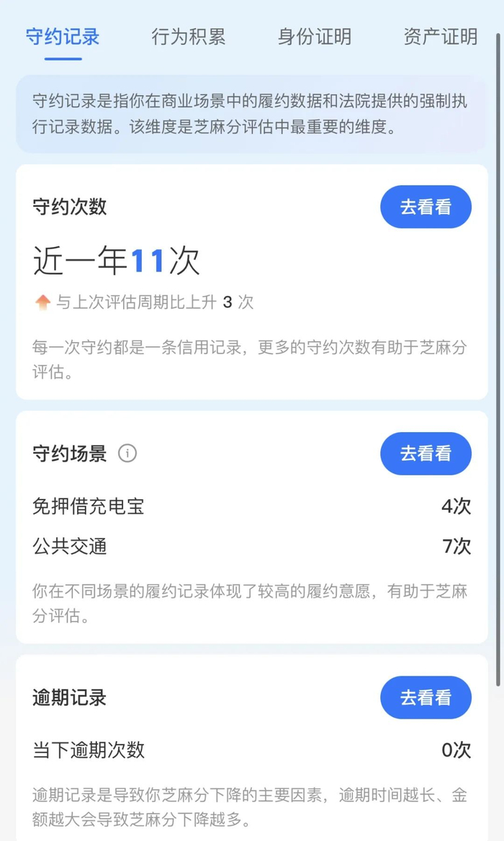The height and width of the screenshot is (841, 504).
Task: Return to the 守约记录 tab
Action: click(63, 37)
